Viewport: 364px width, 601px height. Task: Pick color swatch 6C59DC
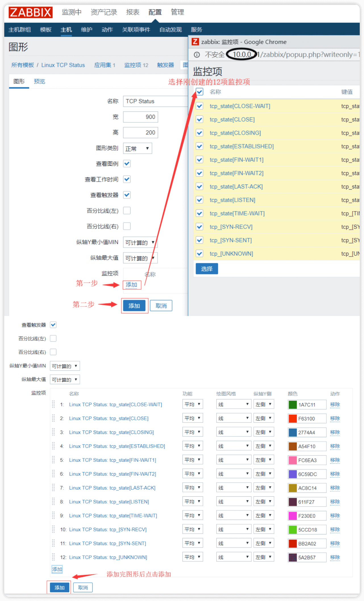(292, 474)
